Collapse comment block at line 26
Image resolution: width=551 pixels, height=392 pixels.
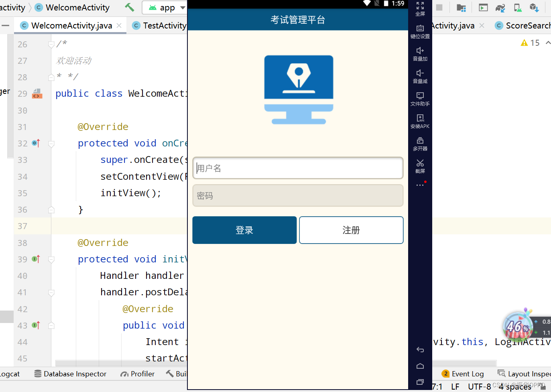point(51,44)
